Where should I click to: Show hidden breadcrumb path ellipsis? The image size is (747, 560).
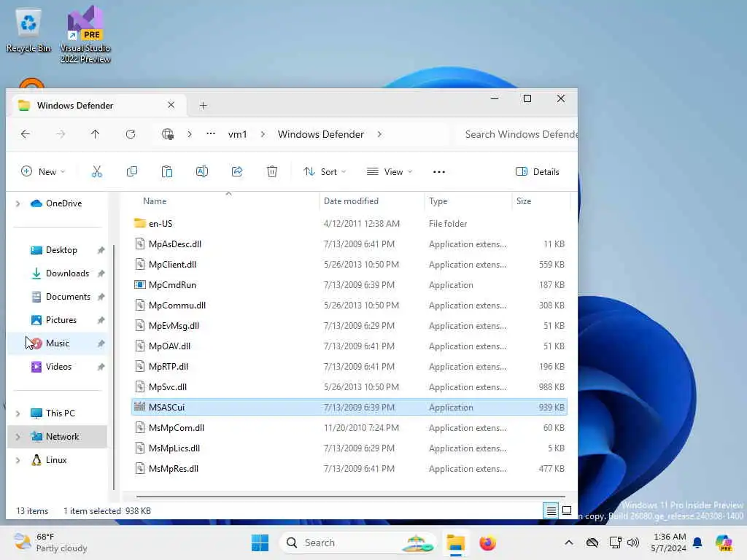pyautogui.click(x=211, y=134)
